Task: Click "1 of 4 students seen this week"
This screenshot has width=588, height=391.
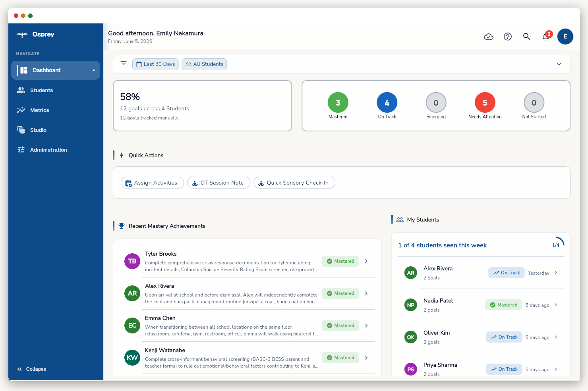Action: pyautogui.click(x=442, y=245)
